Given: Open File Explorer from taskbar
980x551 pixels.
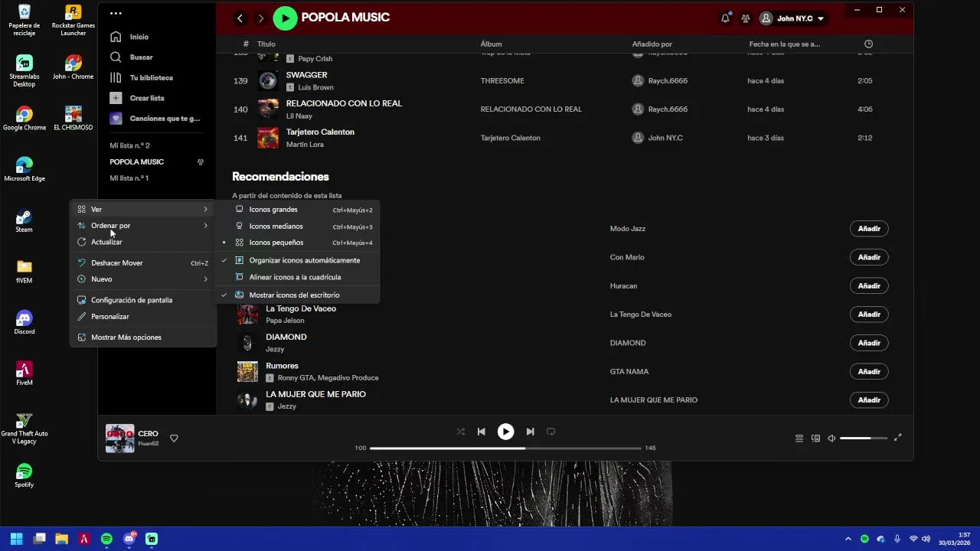Looking at the screenshot, I should pos(61,539).
